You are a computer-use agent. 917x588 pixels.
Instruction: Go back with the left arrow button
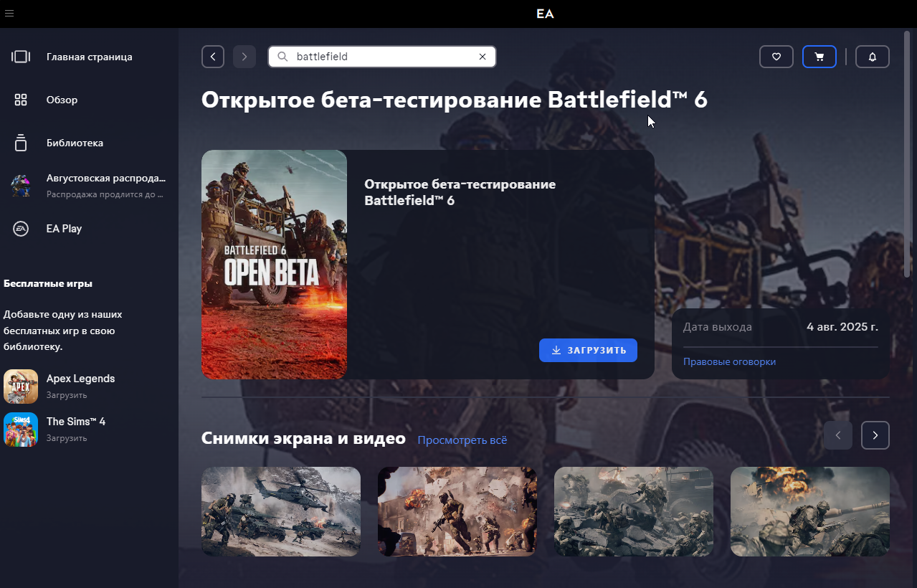coord(213,57)
